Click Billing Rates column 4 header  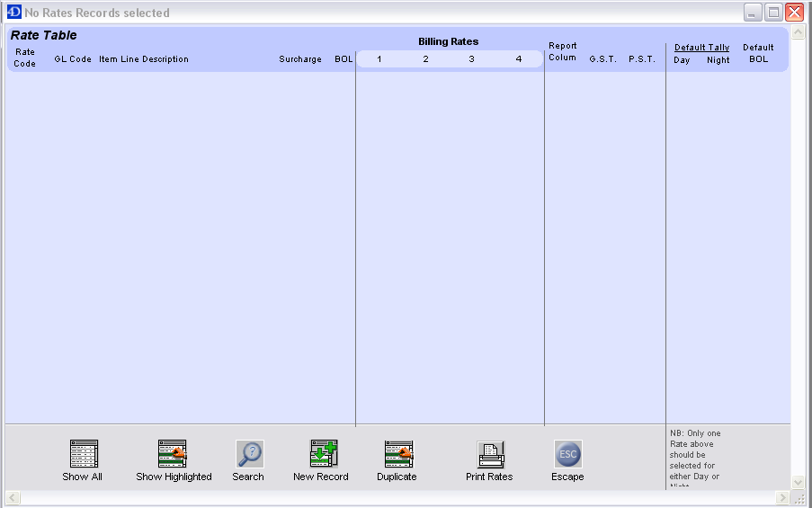pyautogui.click(x=519, y=59)
